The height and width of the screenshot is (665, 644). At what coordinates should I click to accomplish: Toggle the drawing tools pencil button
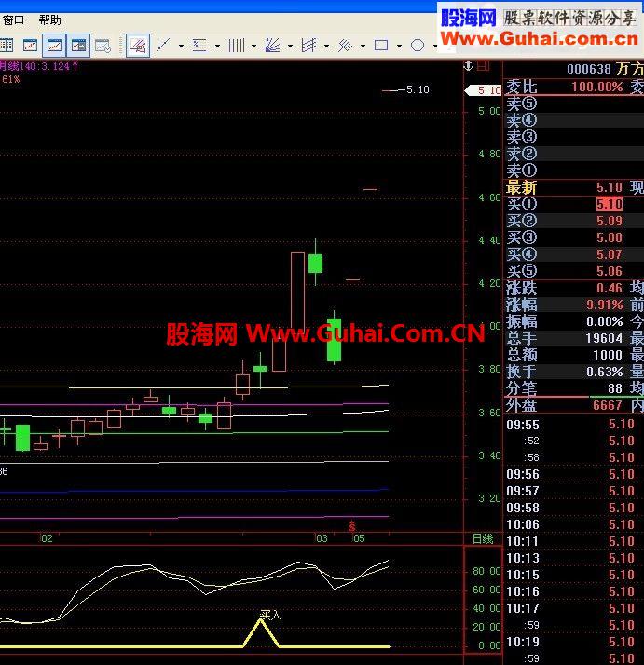point(138,45)
